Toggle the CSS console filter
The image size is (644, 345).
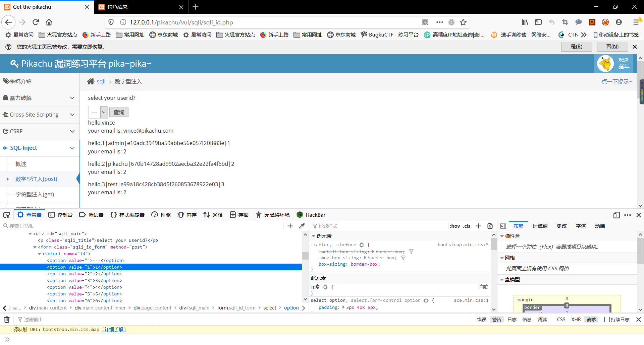(x=561, y=320)
